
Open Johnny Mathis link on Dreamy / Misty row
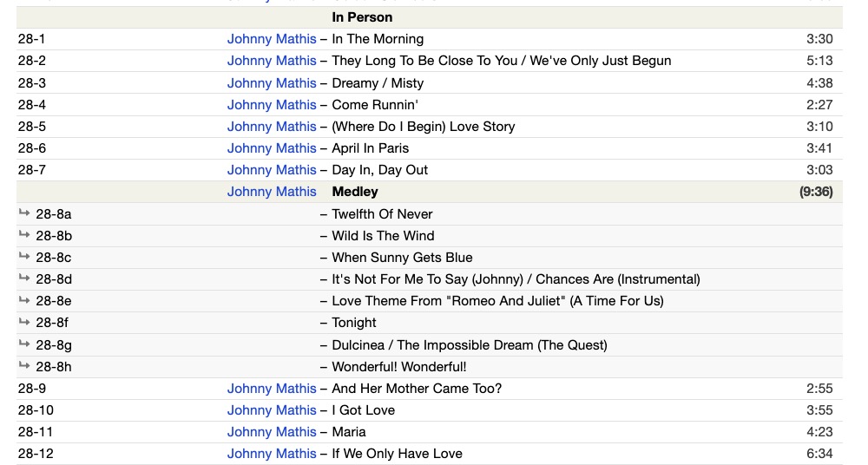(271, 83)
